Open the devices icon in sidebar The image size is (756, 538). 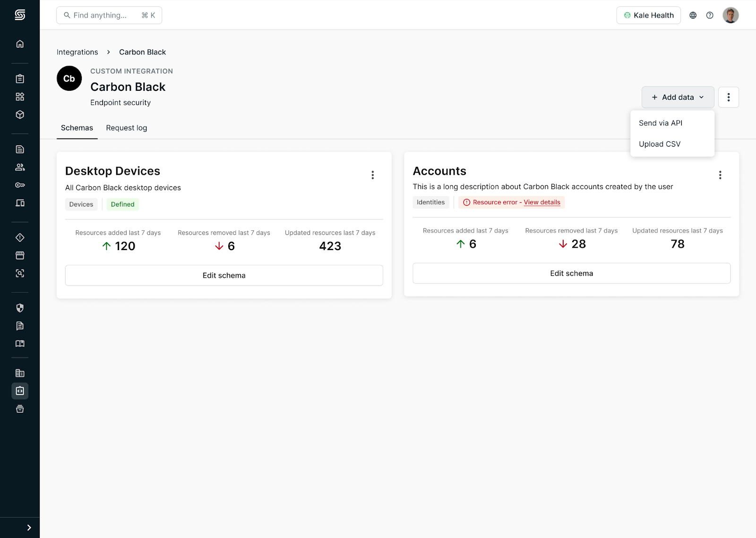(x=20, y=203)
